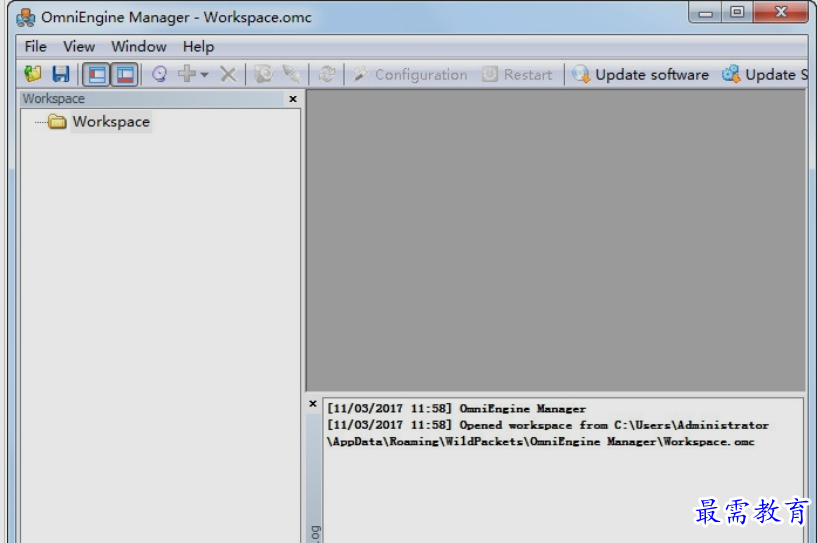Toggle the log pane view button

[125, 75]
